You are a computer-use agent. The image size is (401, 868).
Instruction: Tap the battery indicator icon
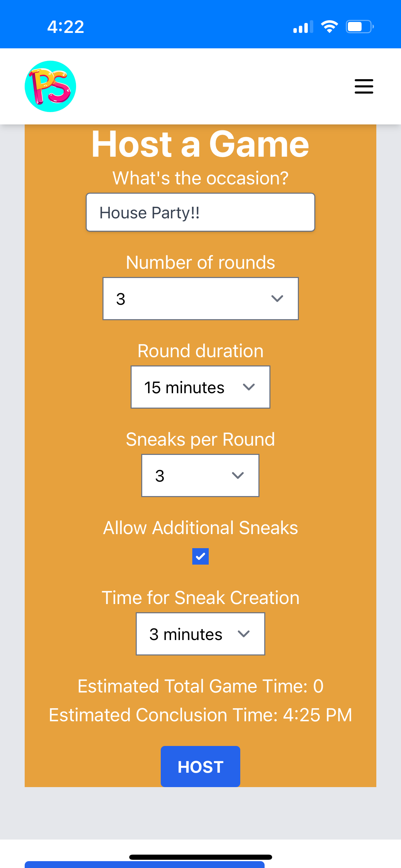(359, 27)
